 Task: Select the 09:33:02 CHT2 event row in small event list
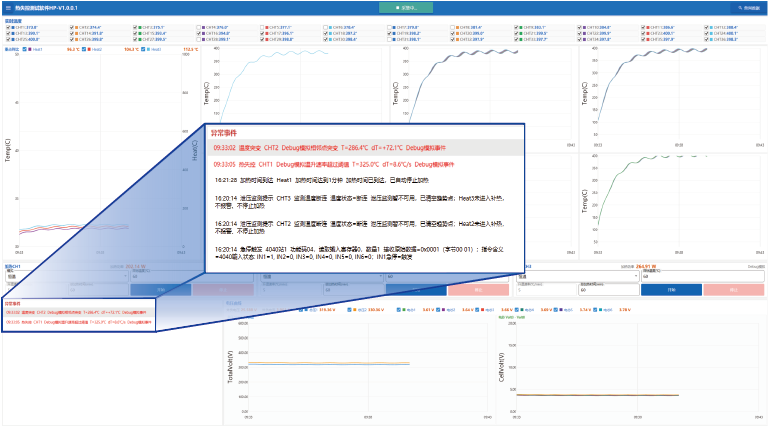point(78,312)
